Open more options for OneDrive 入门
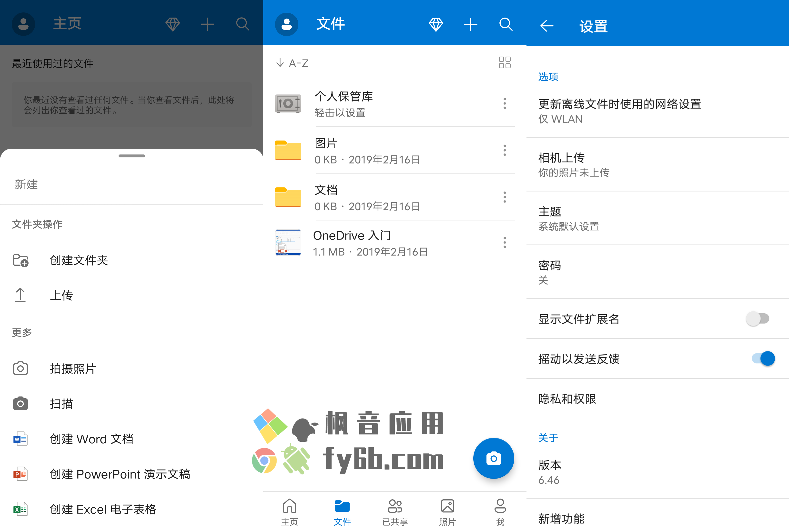The image size is (789, 532). tap(505, 242)
